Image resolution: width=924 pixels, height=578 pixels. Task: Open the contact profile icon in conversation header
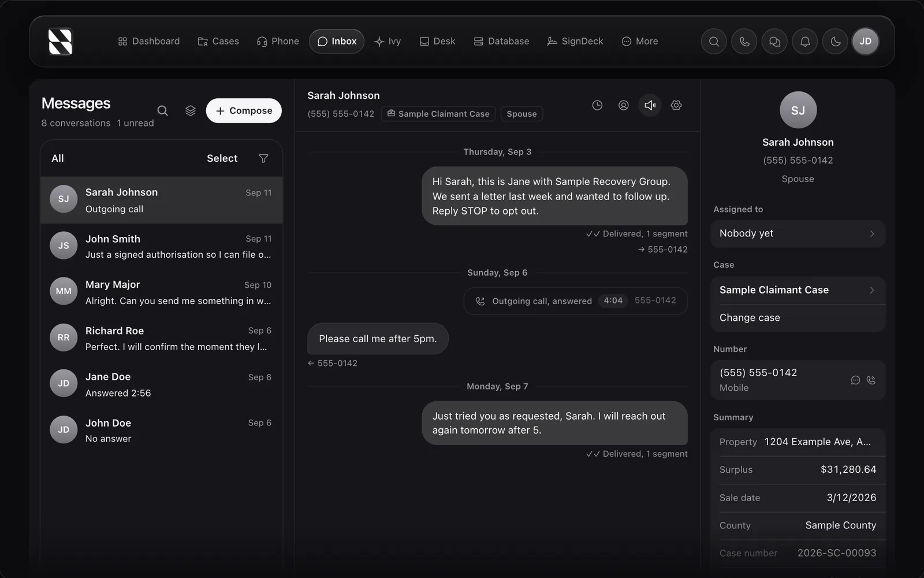point(624,105)
